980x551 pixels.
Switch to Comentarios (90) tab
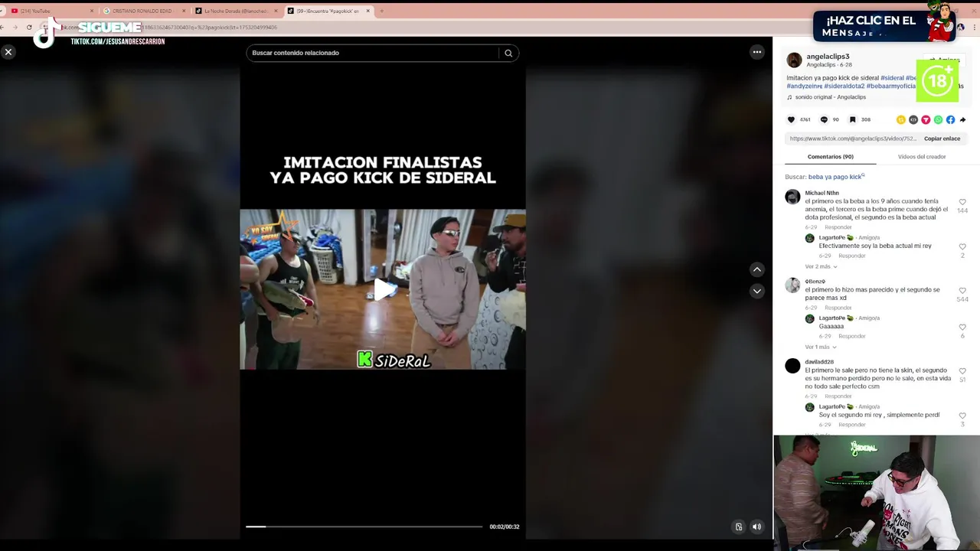click(831, 157)
